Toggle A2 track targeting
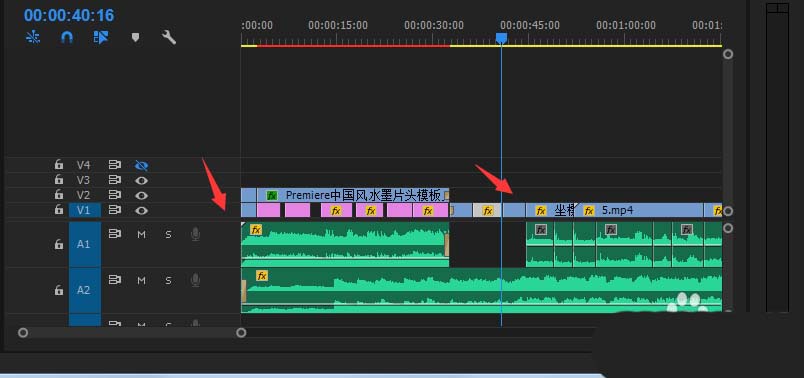Image resolution: width=804 pixels, height=378 pixels. (x=85, y=290)
